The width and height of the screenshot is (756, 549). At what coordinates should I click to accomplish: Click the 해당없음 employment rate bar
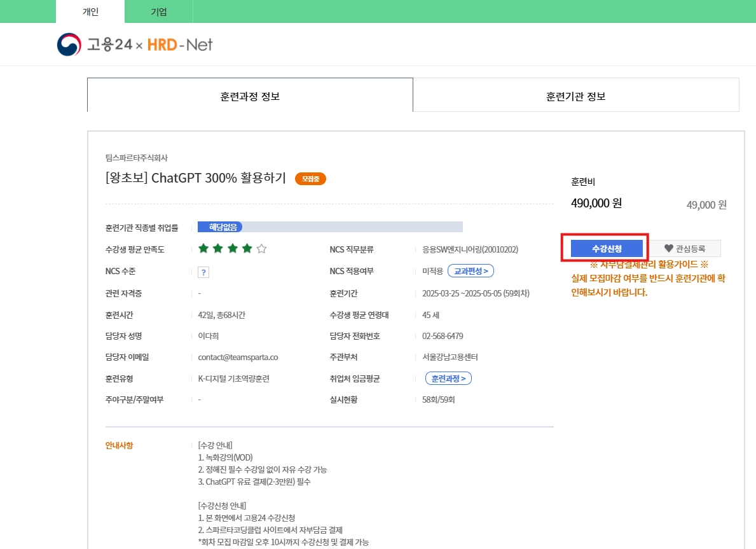[x=330, y=226]
